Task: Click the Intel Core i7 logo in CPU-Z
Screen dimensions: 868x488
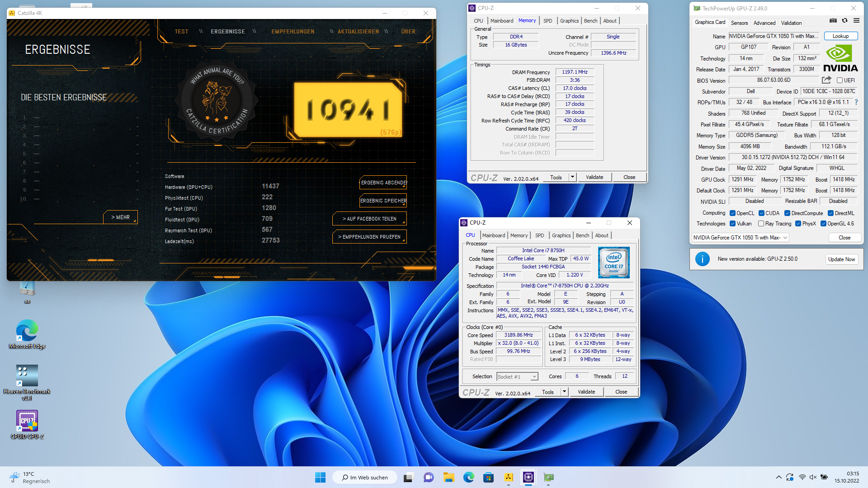Action: point(613,262)
